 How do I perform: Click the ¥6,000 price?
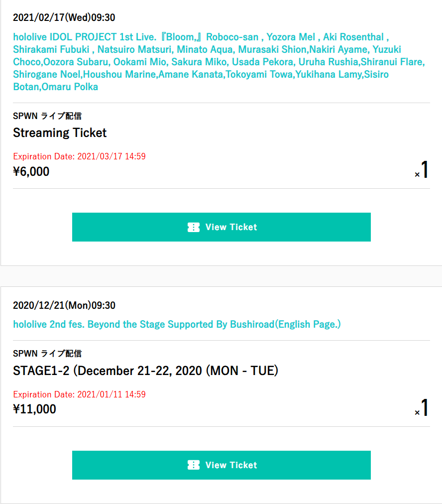31,172
